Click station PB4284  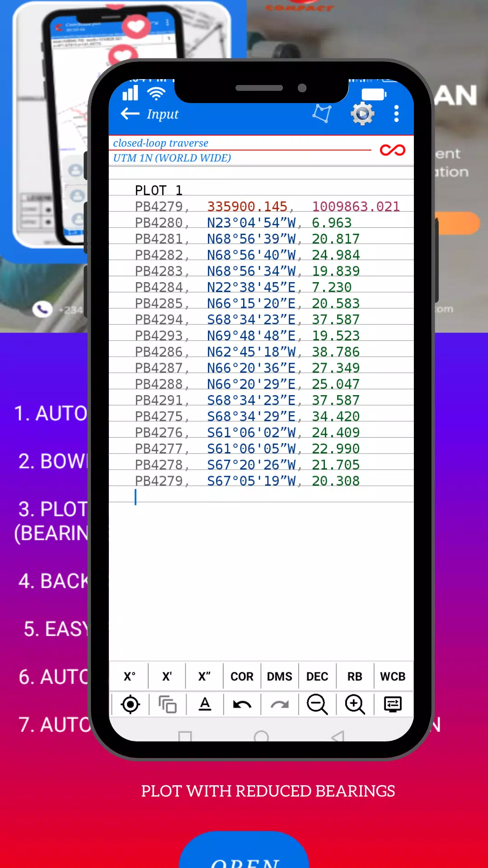click(x=159, y=288)
